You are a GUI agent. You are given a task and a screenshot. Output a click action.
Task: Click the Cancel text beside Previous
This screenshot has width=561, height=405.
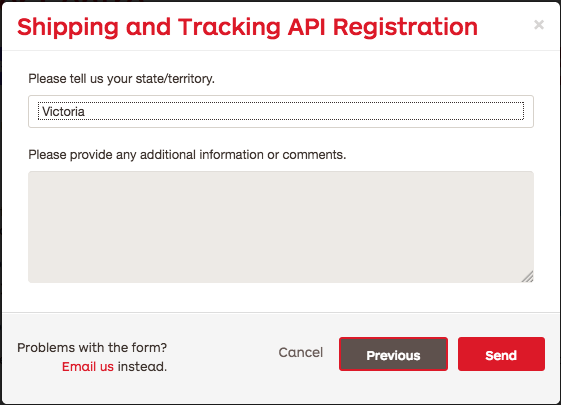pos(301,352)
